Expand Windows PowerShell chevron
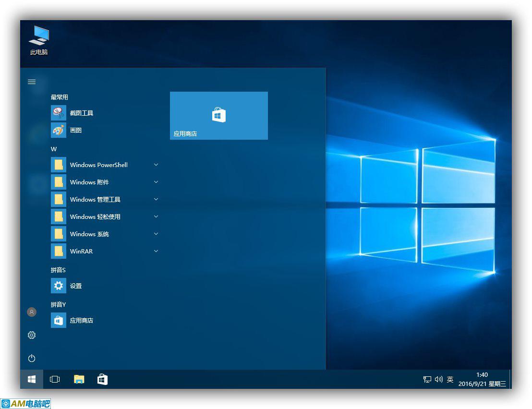Image resolution: width=532 pixels, height=409 pixels. pyautogui.click(x=156, y=165)
